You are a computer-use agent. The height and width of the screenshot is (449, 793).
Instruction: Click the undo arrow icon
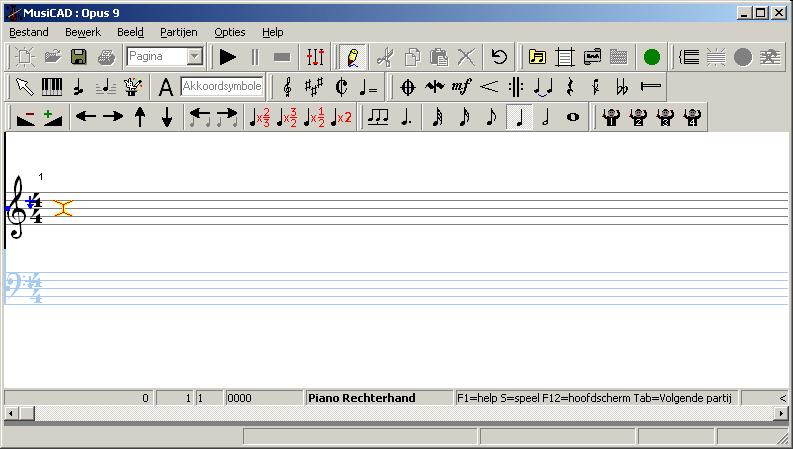499,57
